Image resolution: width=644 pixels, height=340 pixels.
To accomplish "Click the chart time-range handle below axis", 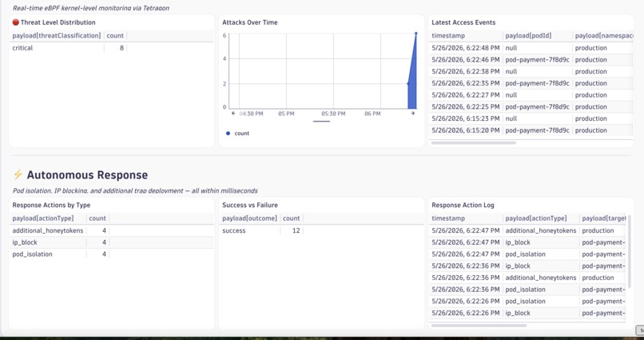I will tap(321, 122).
